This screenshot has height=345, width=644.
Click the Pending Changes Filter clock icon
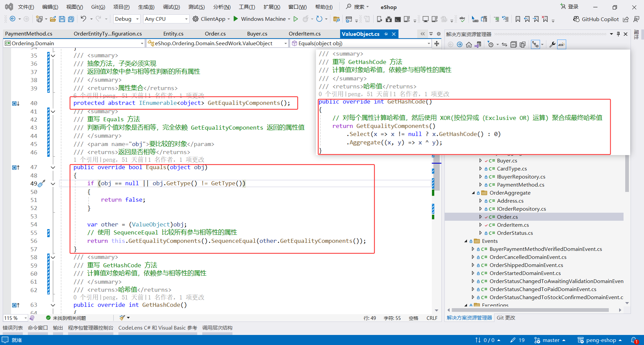(x=491, y=45)
